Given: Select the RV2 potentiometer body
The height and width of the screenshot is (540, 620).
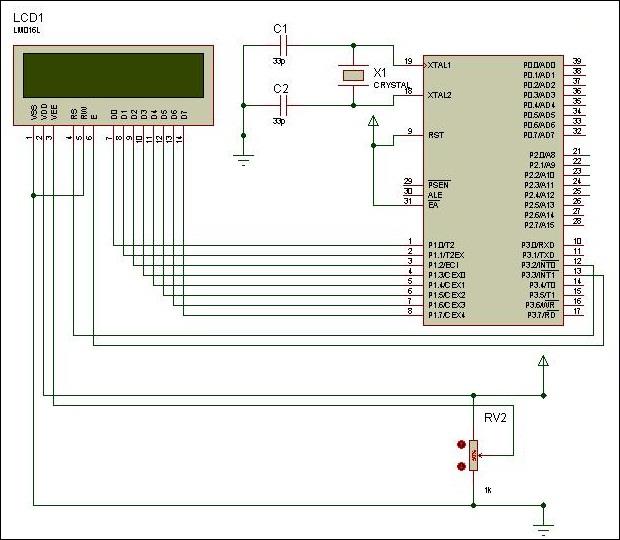Looking at the screenshot, I should pos(474,455).
